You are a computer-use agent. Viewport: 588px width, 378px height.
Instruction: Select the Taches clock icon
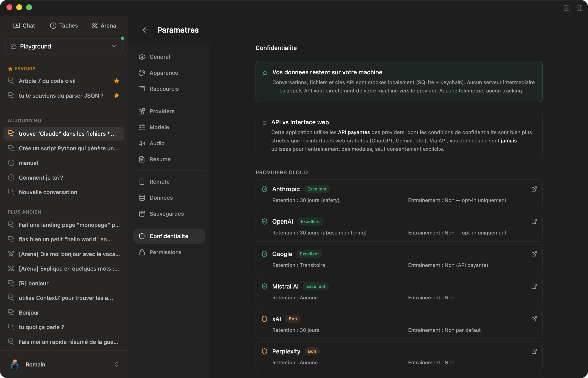click(53, 25)
